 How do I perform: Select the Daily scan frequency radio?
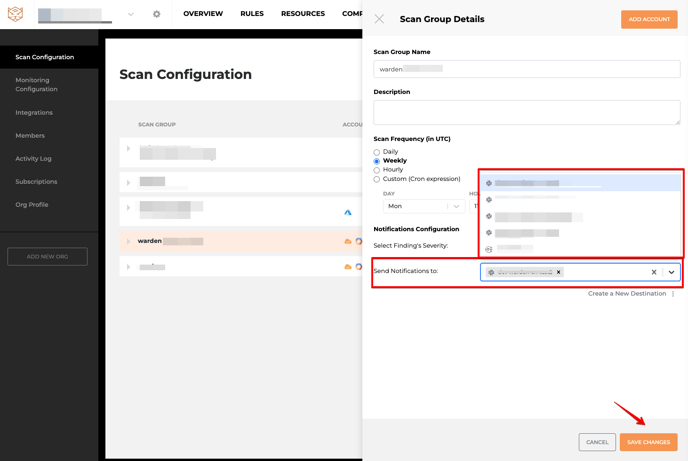click(x=376, y=152)
